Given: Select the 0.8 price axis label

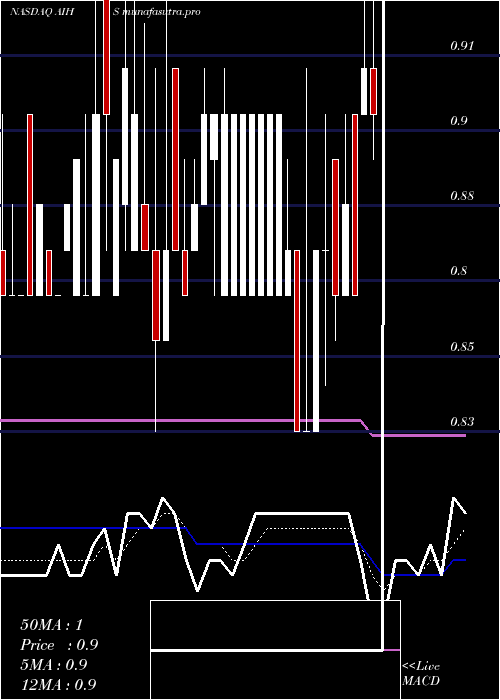Looking at the screenshot, I should pyautogui.click(x=458, y=271).
